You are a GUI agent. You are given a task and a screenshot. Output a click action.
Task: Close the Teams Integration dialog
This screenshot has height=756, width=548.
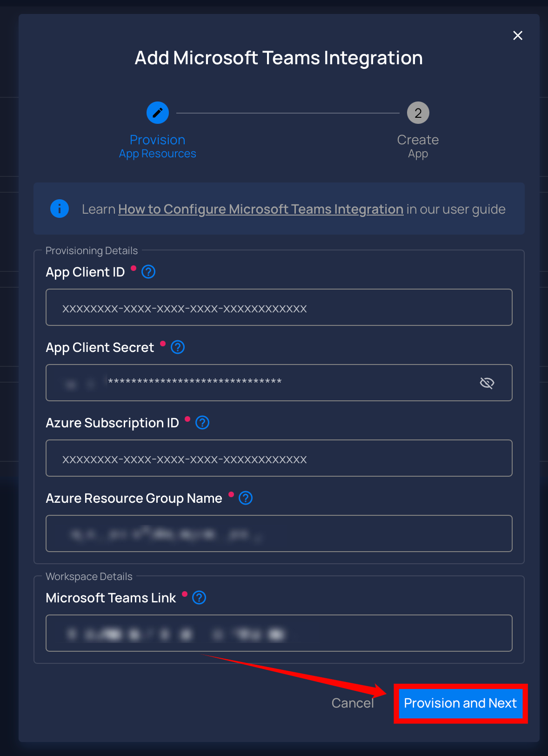tap(518, 35)
